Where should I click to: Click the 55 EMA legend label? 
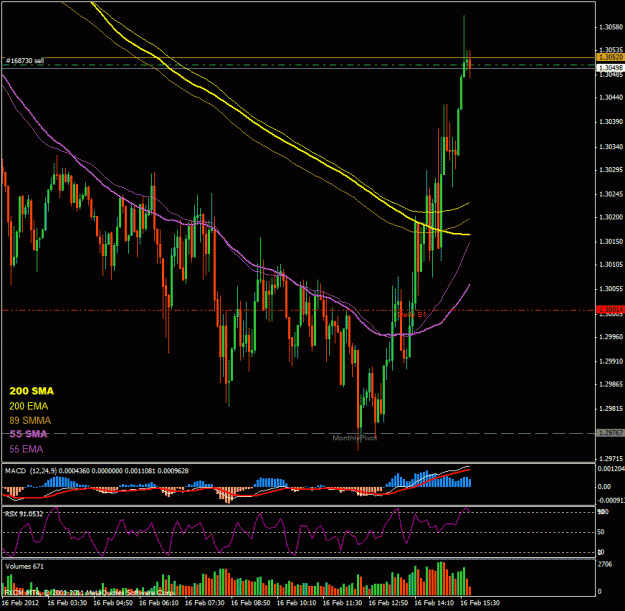pyautogui.click(x=26, y=449)
